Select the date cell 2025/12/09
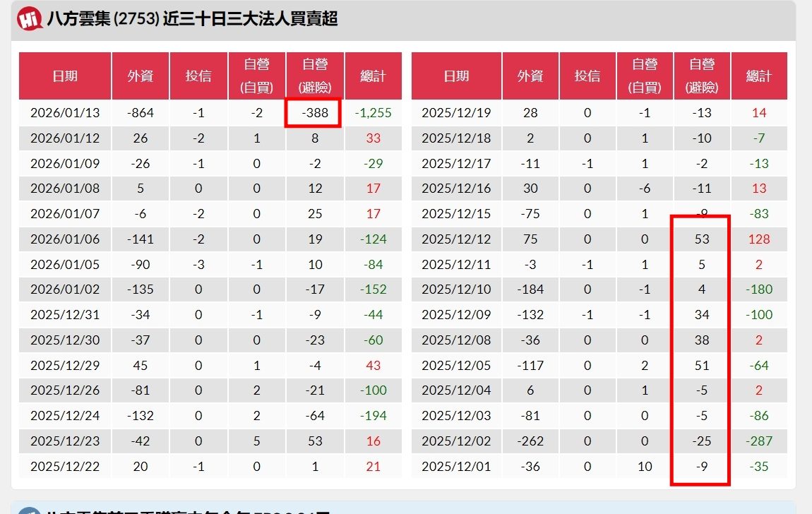812x514 pixels. click(x=456, y=315)
